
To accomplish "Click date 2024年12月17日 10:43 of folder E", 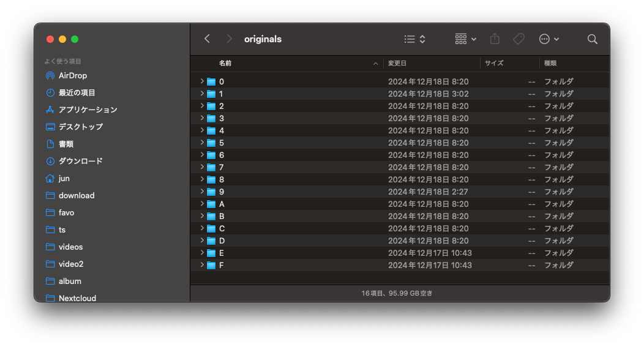I will (x=430, y=253).
